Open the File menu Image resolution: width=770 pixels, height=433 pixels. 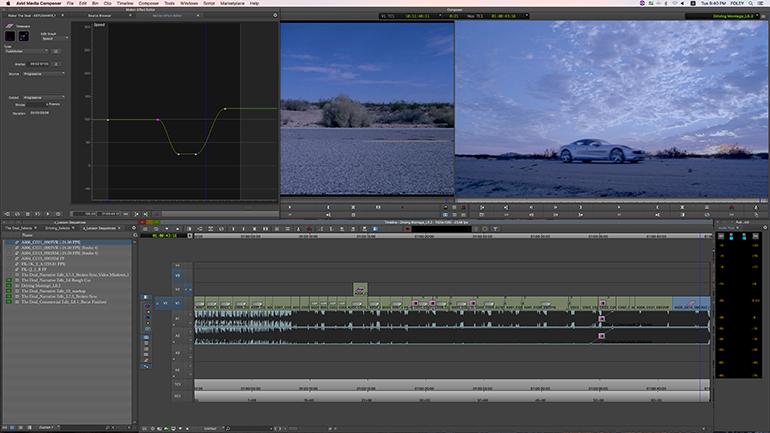[70, 3]
